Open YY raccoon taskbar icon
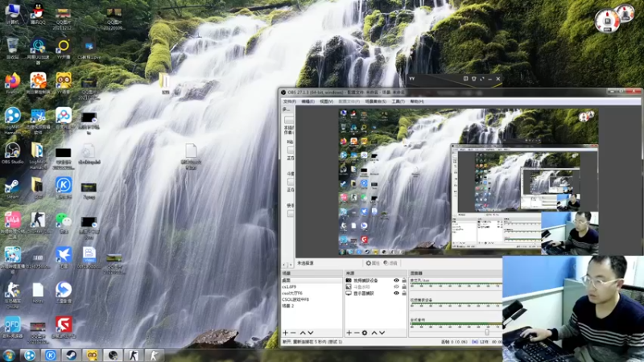Image resolution: width=644 pixels, height=362 pixels. (92, 355)
